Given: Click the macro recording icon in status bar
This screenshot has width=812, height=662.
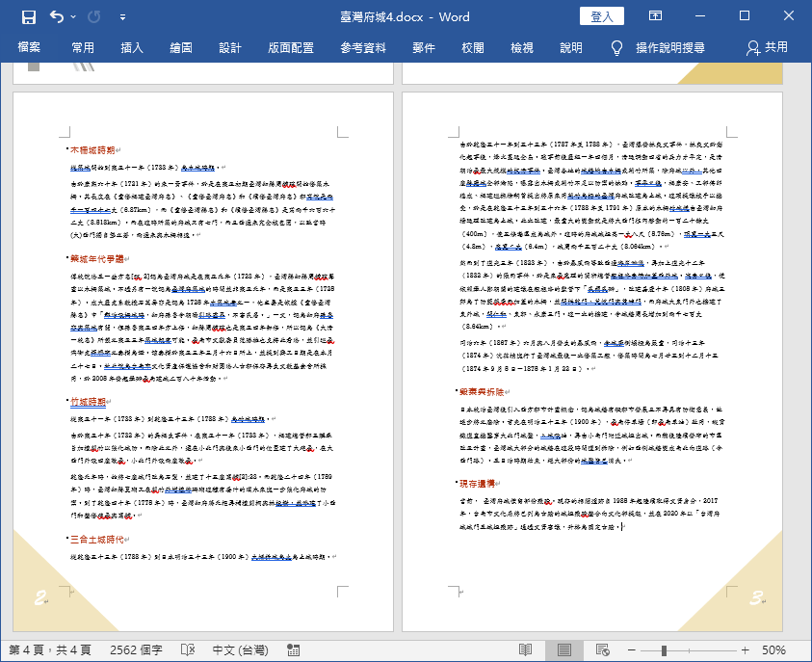Looking at the screenshot, I should point(293,650).
